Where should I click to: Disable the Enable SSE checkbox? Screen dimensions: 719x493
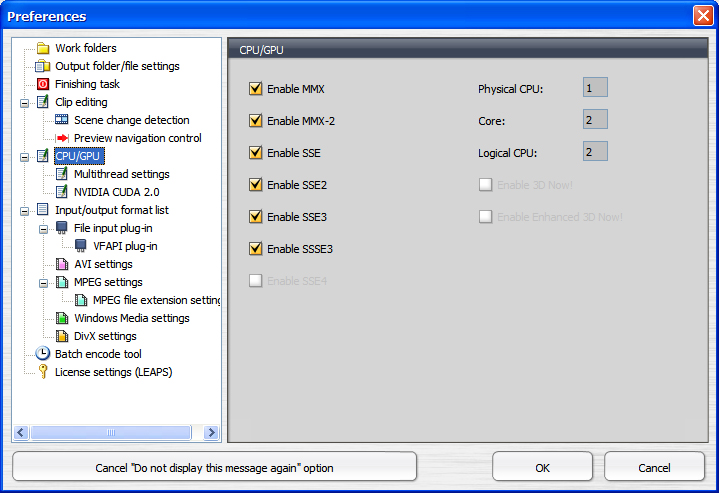(x=255, y=152)
